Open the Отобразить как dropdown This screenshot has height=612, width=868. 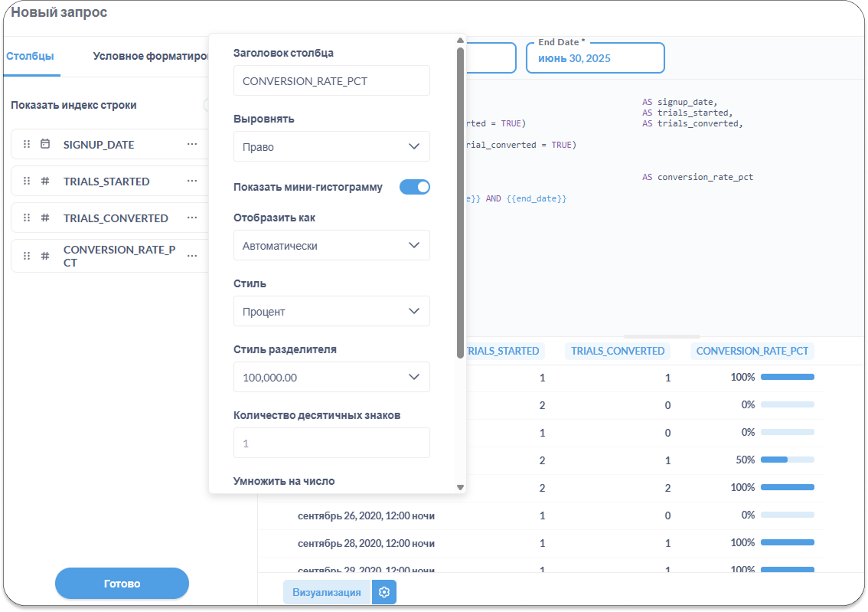331,246
